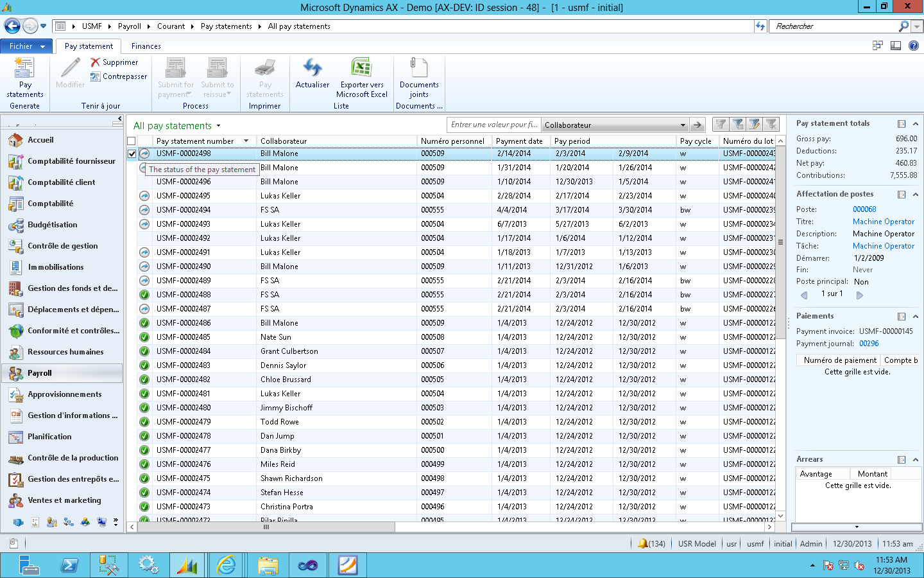924x578 pixels.
Task: Collapse the Arrears section
Action: [x=916, y=460]
